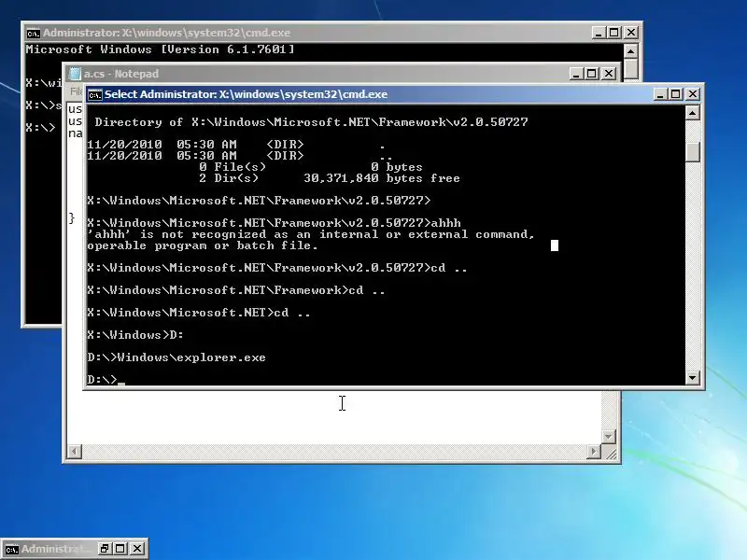Click Notepad horizontal scroll left arrow
This screenshot has height=560, width=747.
75,451
